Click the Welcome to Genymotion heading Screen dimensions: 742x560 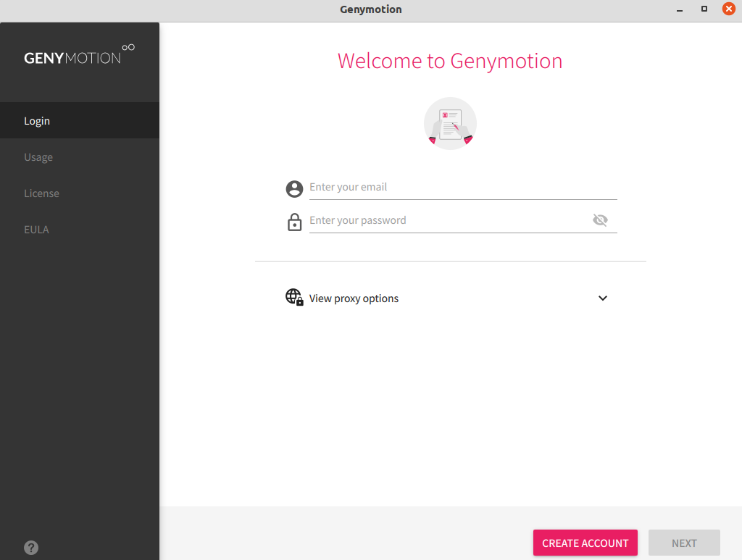pos(450,61)
